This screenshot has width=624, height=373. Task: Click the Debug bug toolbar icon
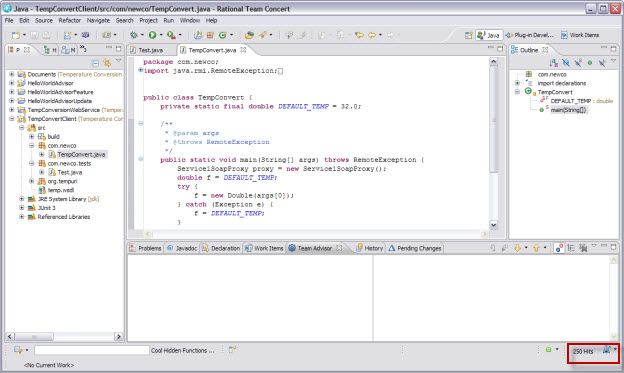point(134,35)
